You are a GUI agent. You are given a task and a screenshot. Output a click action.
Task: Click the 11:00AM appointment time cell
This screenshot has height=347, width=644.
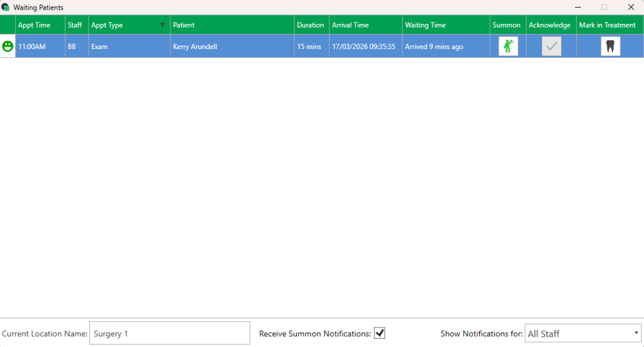point(32,47)
